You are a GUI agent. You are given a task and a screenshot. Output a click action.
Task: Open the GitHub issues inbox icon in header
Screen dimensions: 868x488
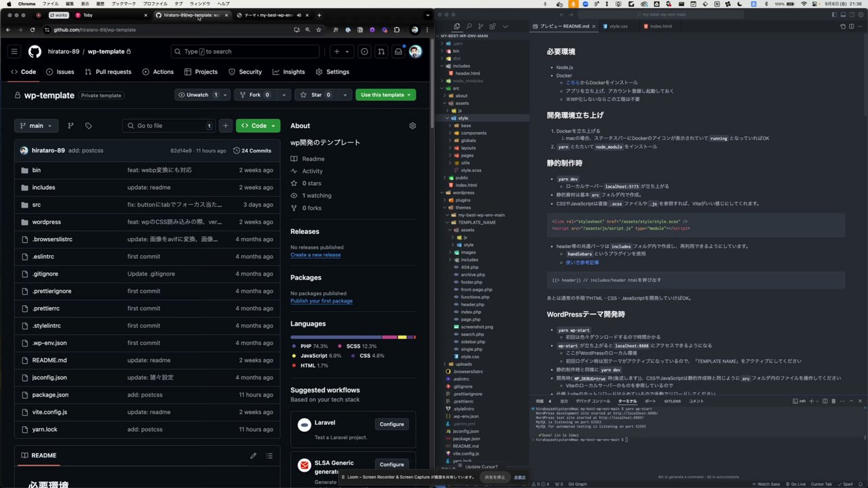[x=365, y=52]
